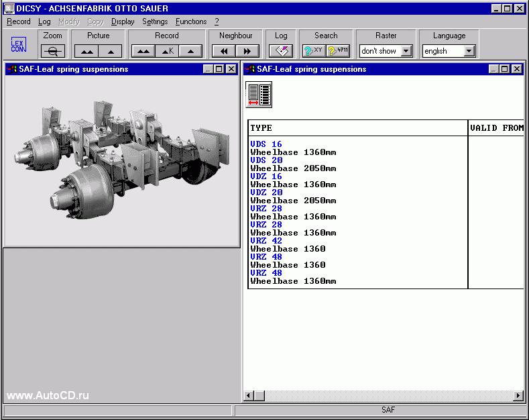
Task: Click the Record single-up-arrow button
Action: (x=190, y=51)
